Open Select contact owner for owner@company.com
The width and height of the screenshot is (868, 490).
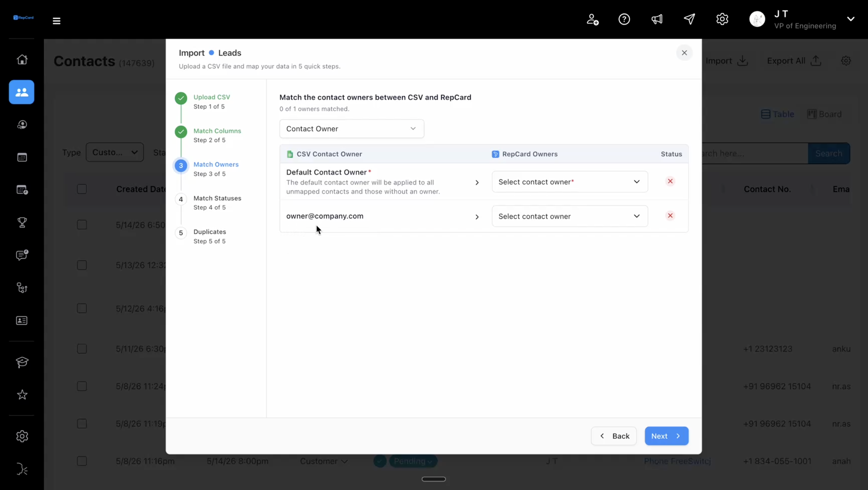[570, 216]
